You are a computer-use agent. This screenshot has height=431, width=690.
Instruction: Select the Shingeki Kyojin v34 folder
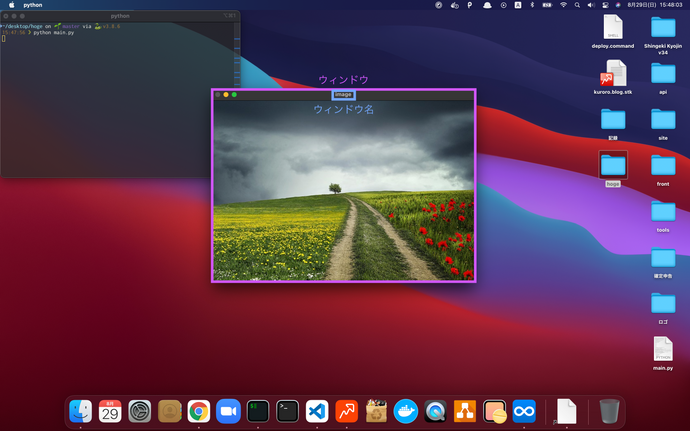click(663, 35)
